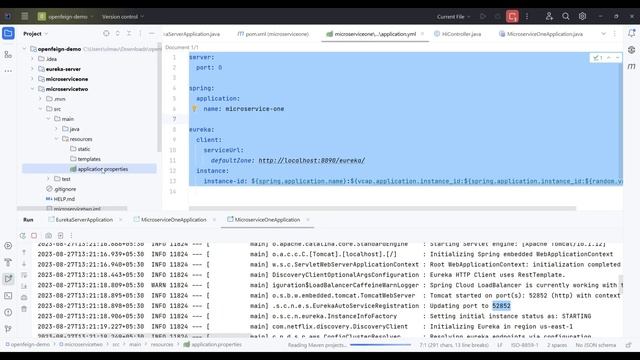Switch to MicroserviceOneApplication.java editor tab
Viewport: 640px width, 360px height.
540,34
